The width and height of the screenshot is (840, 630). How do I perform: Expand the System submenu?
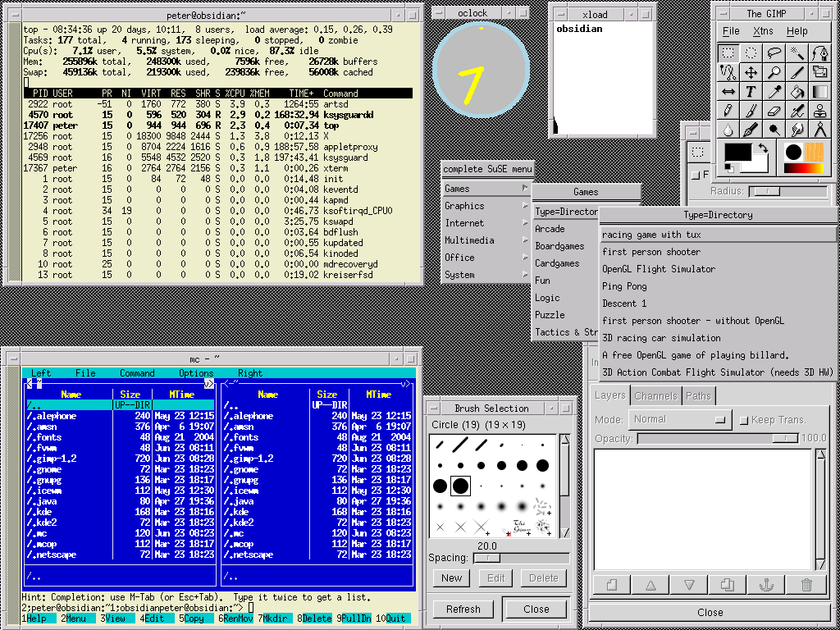pyautogui.click(x=486, y=275)
